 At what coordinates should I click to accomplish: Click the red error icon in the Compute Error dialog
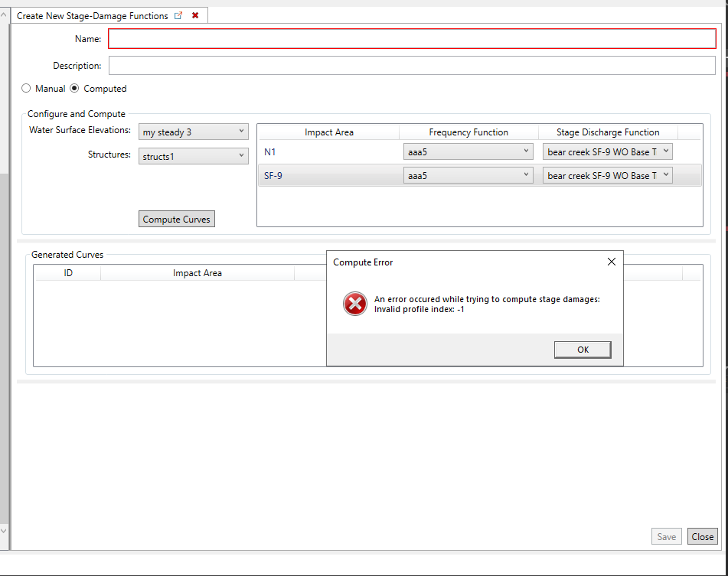pyautogui.click(x=354, y=304)
